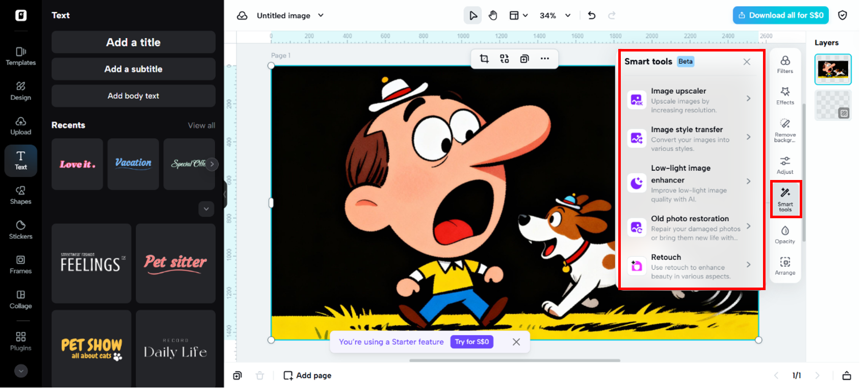Click the replace image icon on floating toolbar
868x388 pixels.
click(x=505, y=59)
